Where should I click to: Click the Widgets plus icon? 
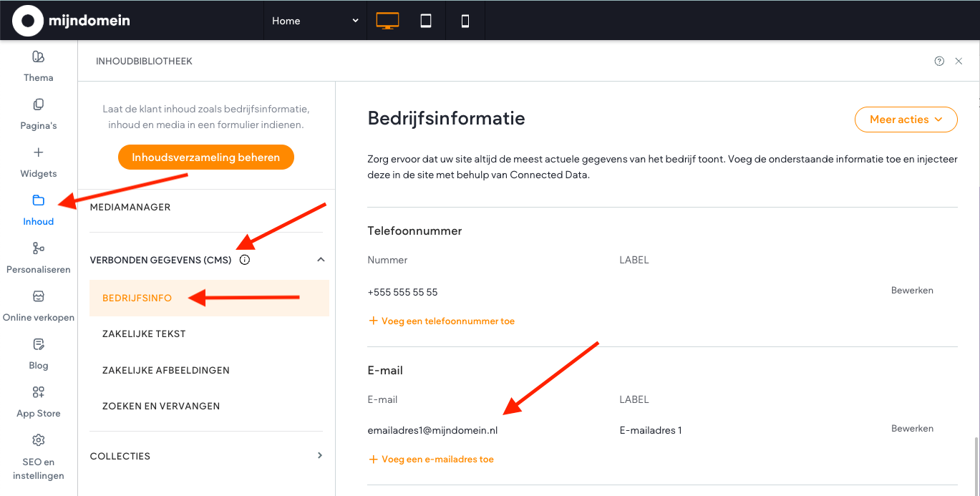click(x=39, y=152)
